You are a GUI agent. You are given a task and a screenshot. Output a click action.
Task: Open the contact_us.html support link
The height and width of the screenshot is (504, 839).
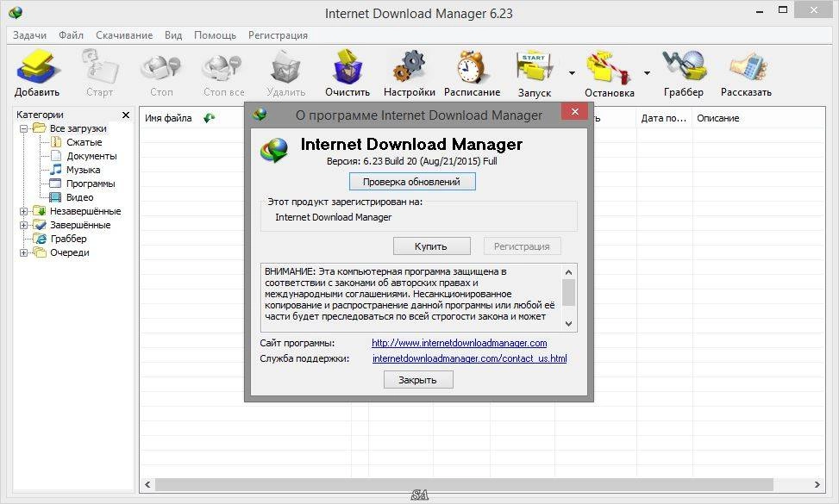point(469,358)
